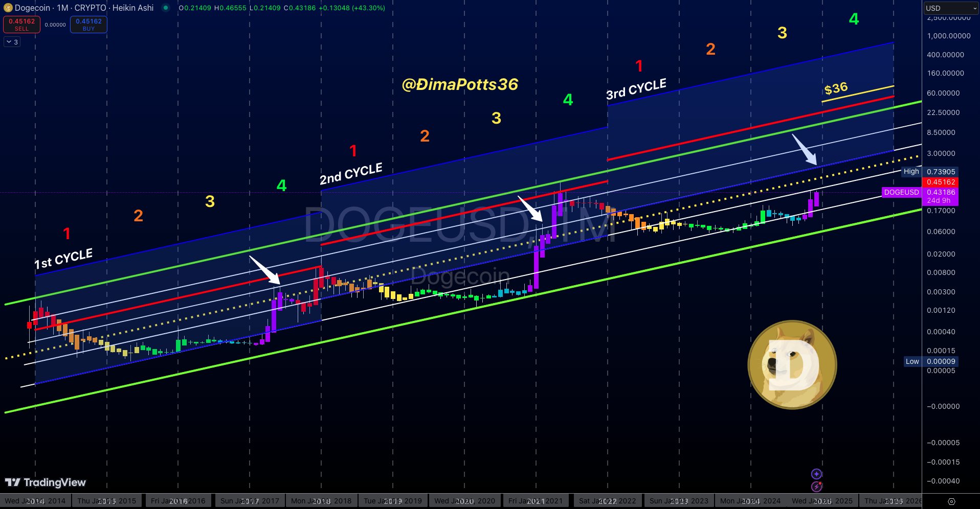This screenshot has width=980, height=509.
Task: Collapse the object tree showing 3 items
Action: [x=11, y=41]
